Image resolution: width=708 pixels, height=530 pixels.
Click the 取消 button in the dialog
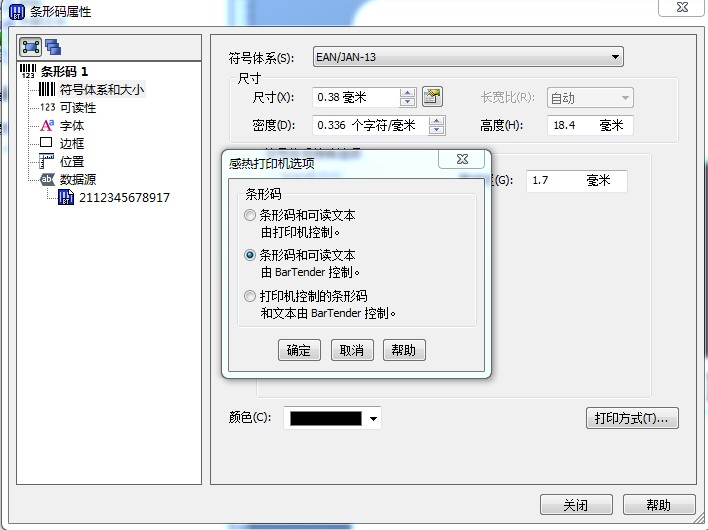pos(352,350)
